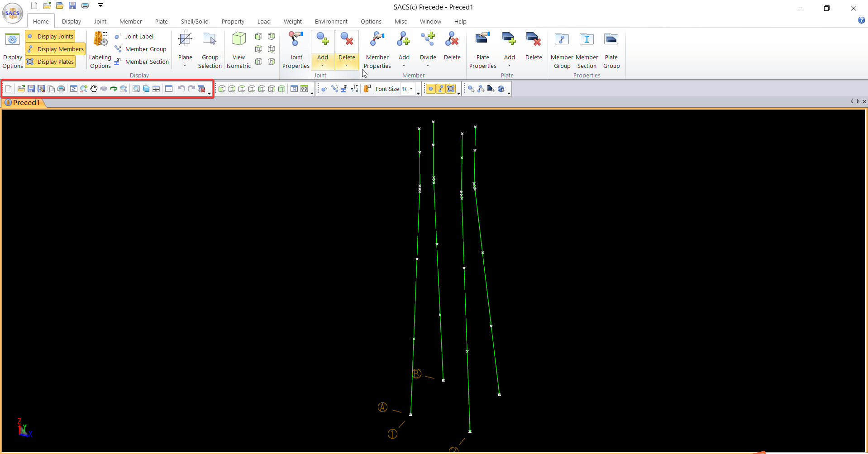Open Labeling Options dropdown
The height and width of the screenshot is (454, 868).
click(100, 50)
